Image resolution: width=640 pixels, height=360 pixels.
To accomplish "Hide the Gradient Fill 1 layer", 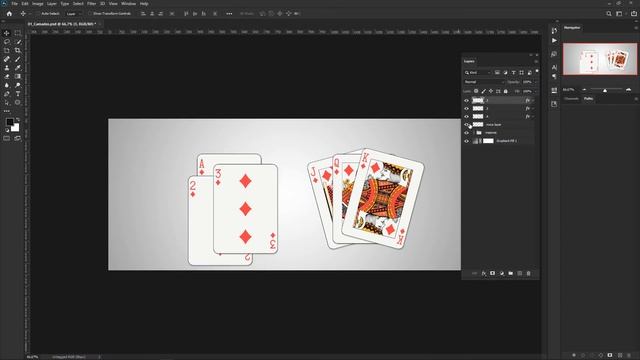I will coord(467,141).
